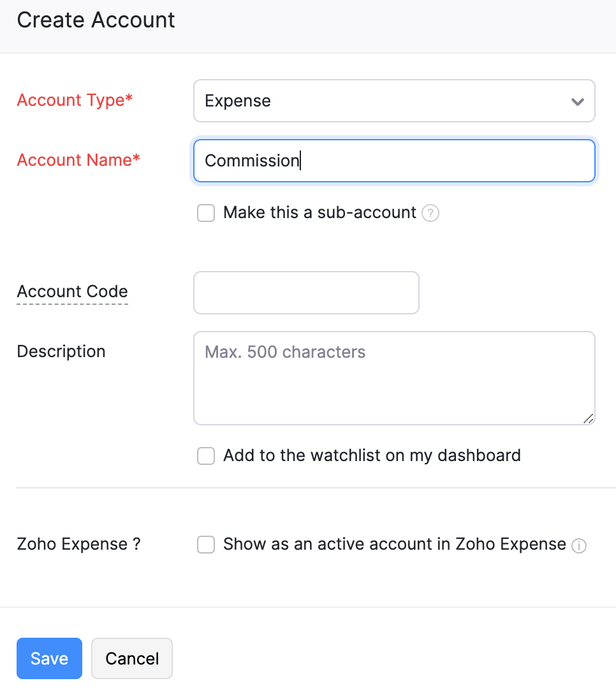Click the Description resize handle
This screenshot has height=690, width=616.
[x=588, y=419]
